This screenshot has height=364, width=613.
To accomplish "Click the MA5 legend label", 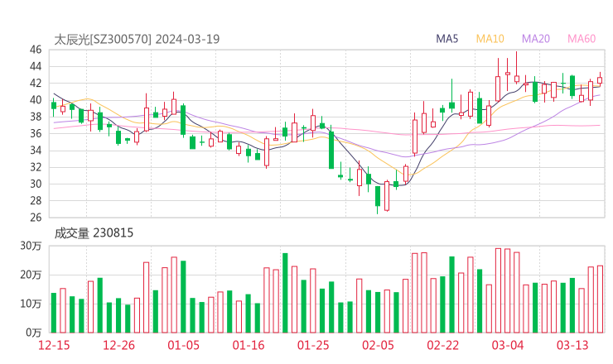I will [446, 39].
